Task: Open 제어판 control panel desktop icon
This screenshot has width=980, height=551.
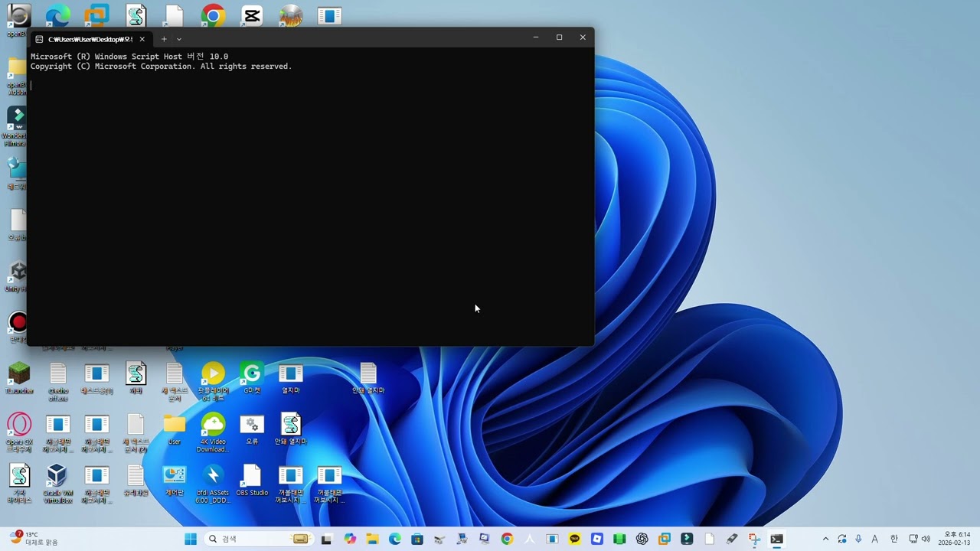Action: [x=175, y=481]
